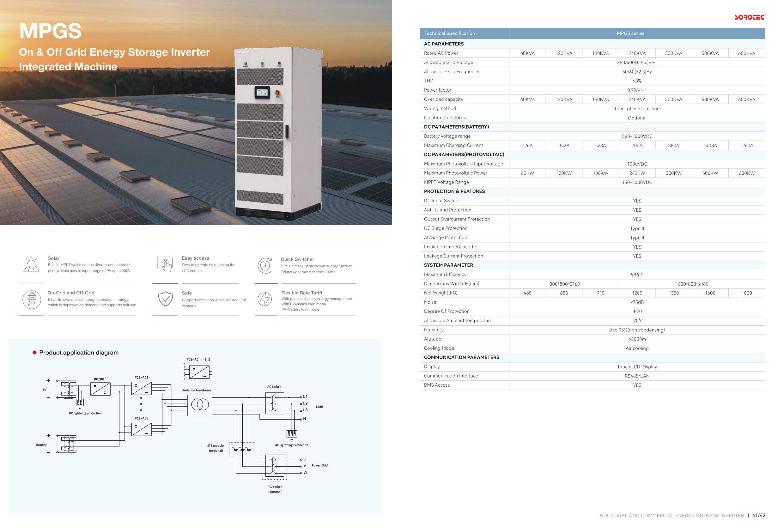Click the '0 to 95%(non condensing)' humidity value
This screenshot has height=532, width=784.
[x=637, y=330]
